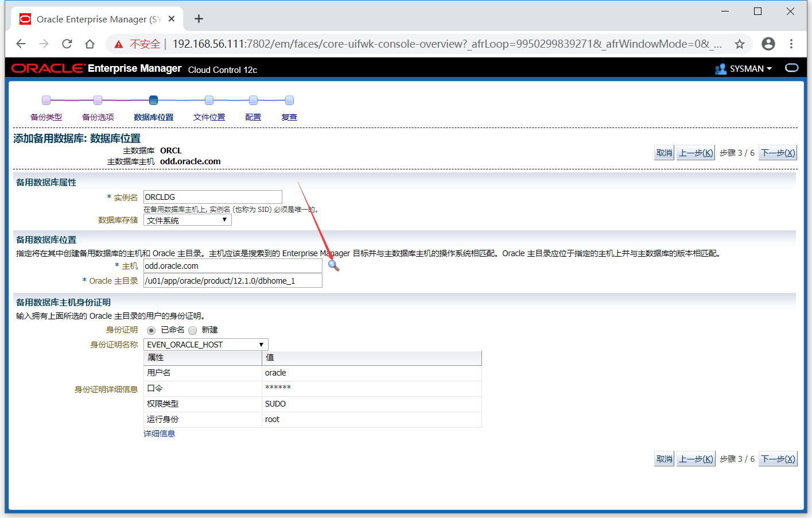Open the SYSMAN user menu
The height and width of the screenshot is (518, 812).
(751, 69)
